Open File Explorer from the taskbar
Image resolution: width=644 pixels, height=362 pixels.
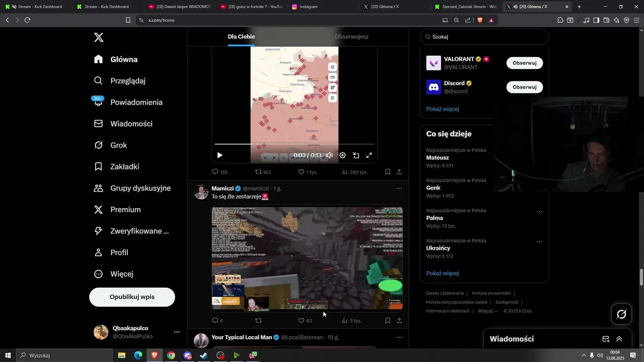point(122,355)
